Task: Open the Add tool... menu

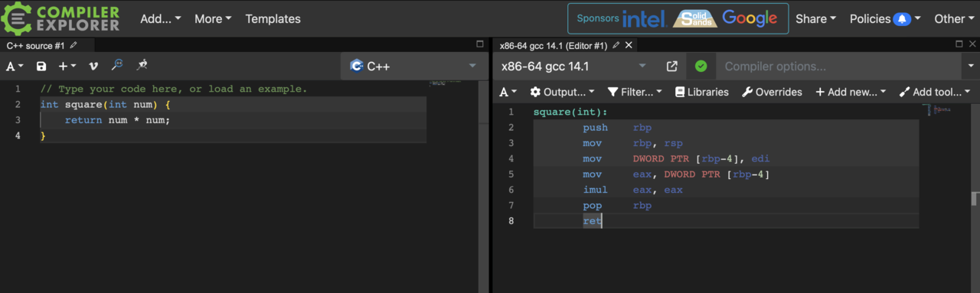Action: pos(934,92)
